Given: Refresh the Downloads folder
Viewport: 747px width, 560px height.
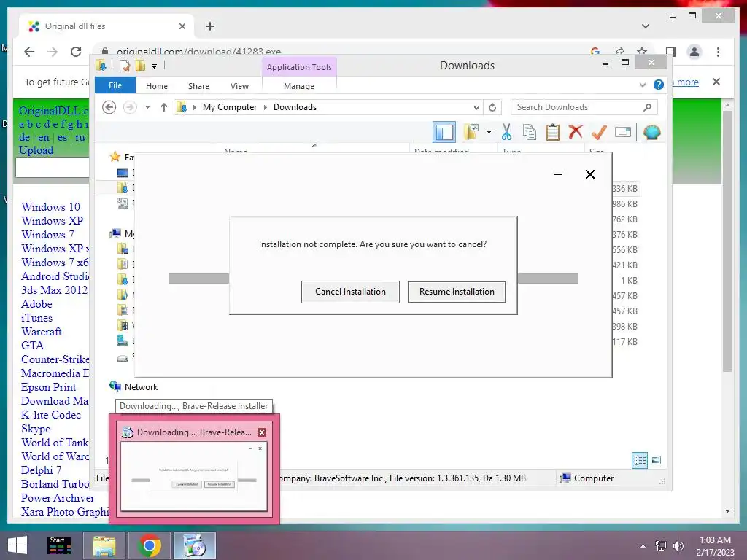Looking at the screenshot, I should click(492, 108).
